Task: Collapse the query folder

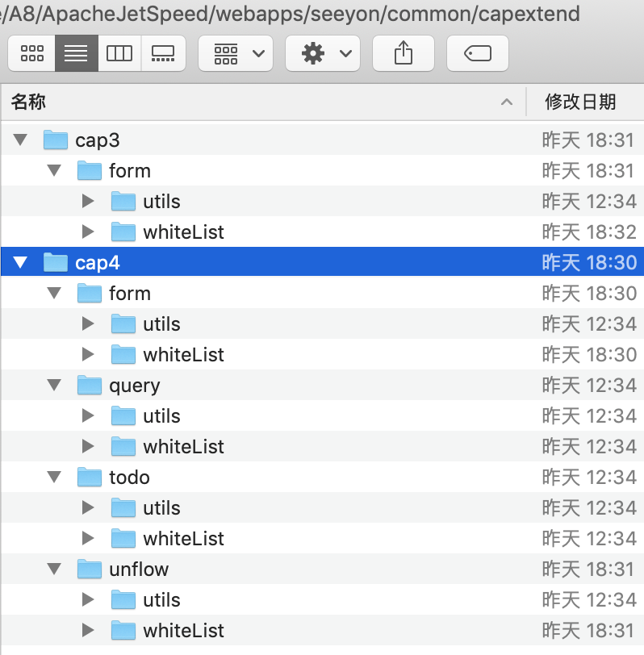Action: 54,386
